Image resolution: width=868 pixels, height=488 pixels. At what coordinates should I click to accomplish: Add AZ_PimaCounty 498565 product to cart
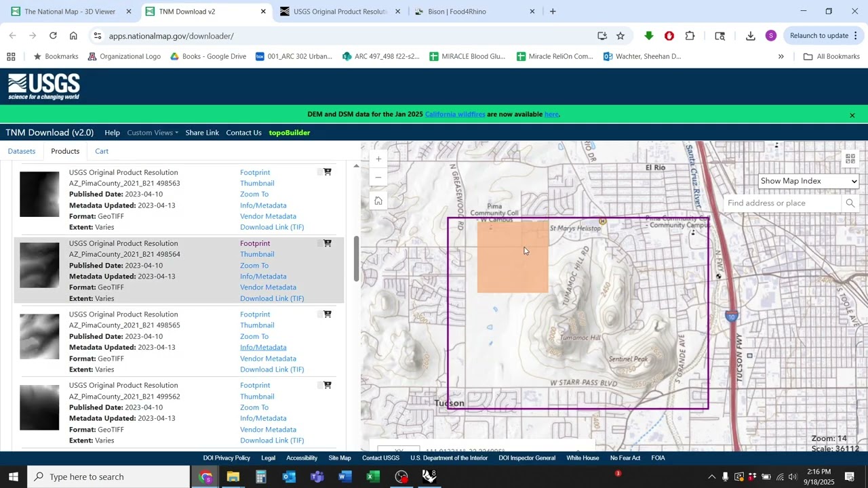click(328, 314)
